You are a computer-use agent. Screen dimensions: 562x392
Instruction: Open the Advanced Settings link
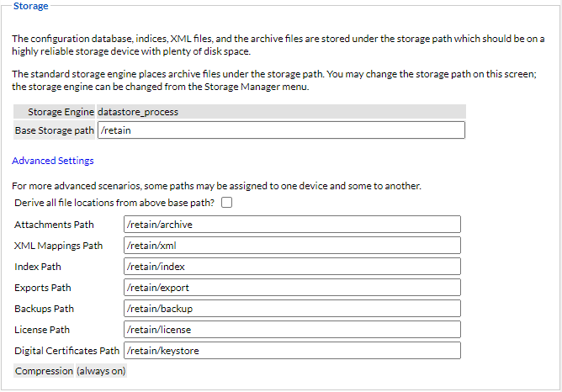tap(53, 161)
